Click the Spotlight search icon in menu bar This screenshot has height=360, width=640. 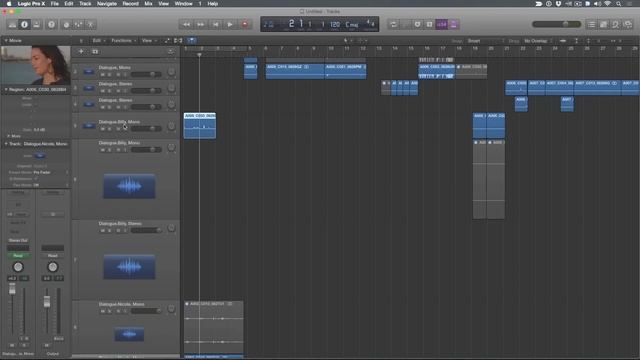[x=619, y=4]
